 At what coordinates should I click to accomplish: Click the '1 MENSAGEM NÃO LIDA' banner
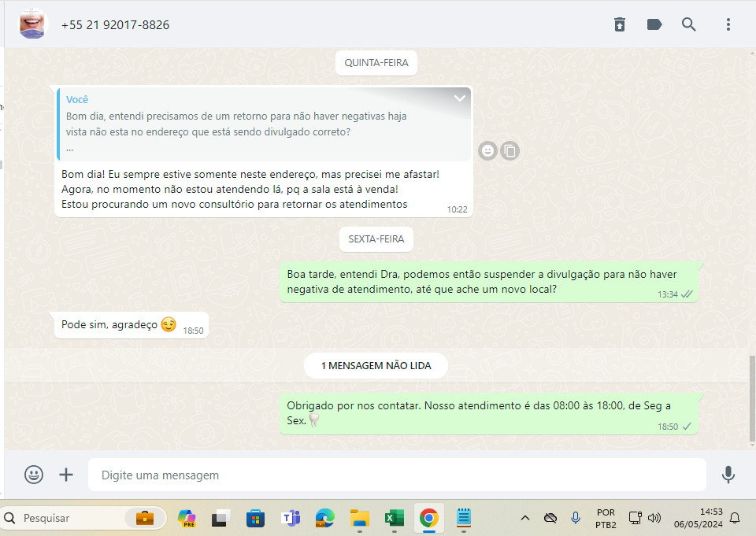(x=376, y=366)
